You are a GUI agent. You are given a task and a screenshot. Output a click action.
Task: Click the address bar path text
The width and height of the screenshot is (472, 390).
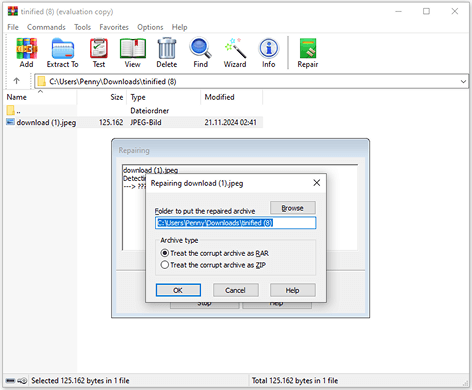[113, 81]
